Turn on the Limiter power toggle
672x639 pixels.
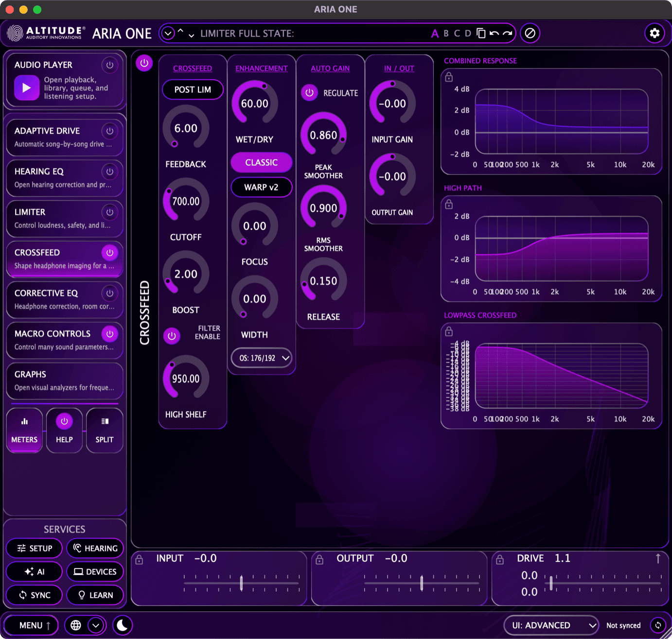(110, 212)
